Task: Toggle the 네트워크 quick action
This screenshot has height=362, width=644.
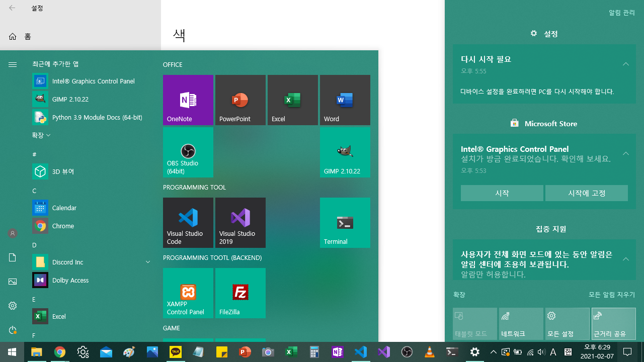Action: click(521, 324)
